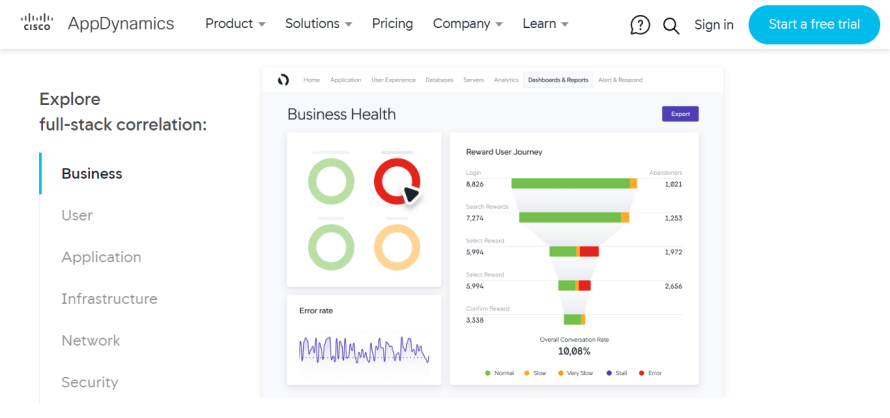Select the Business correlation tab
The image size is (890, 418).
click(92, 174)
